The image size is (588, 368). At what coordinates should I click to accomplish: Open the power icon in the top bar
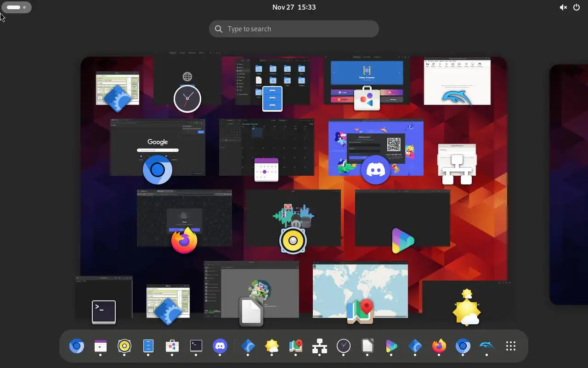pos(577,7)
